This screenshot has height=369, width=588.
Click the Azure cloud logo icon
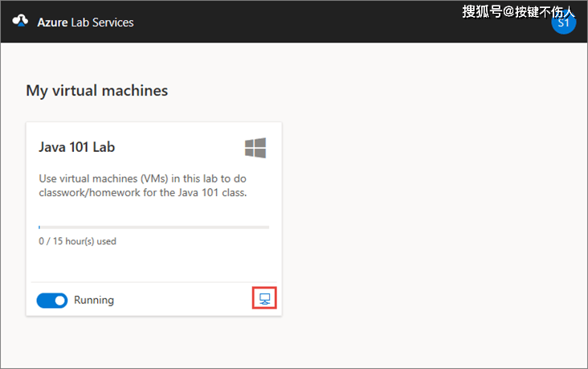20,22
